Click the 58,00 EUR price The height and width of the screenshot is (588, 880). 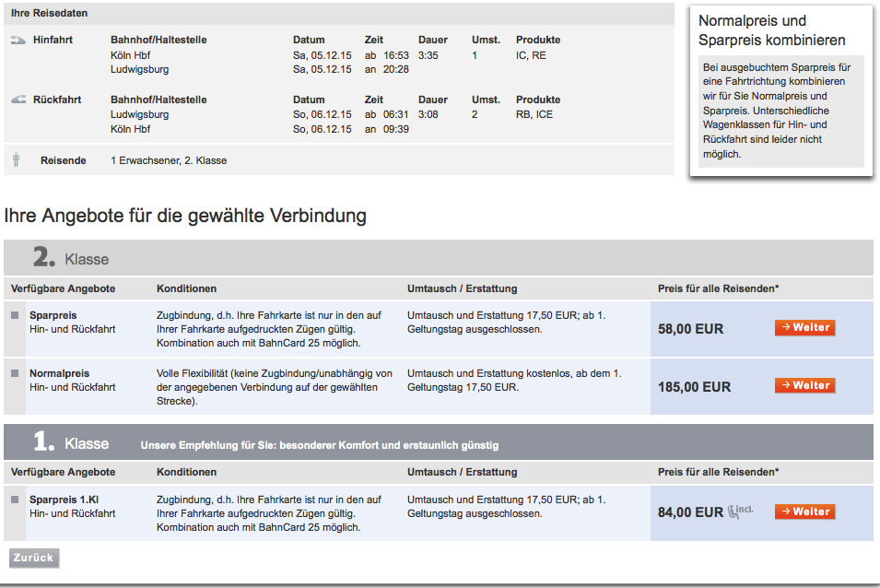[690, 329]
